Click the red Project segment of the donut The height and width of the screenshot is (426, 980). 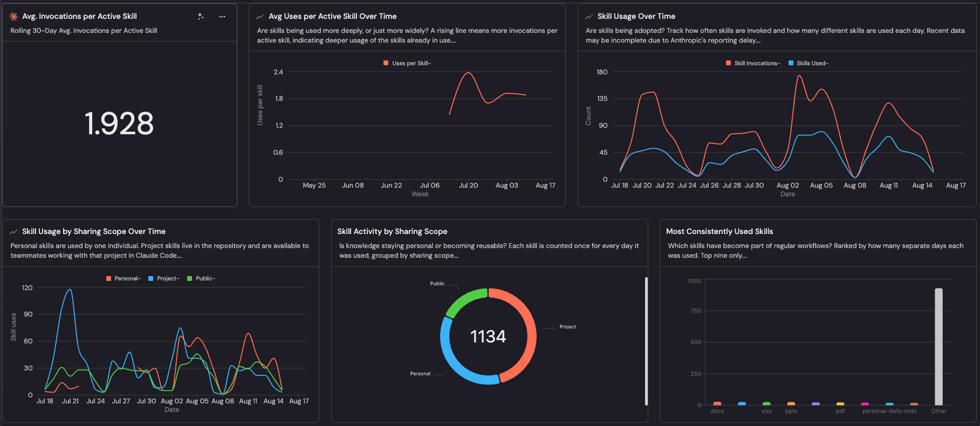point(531,332)
